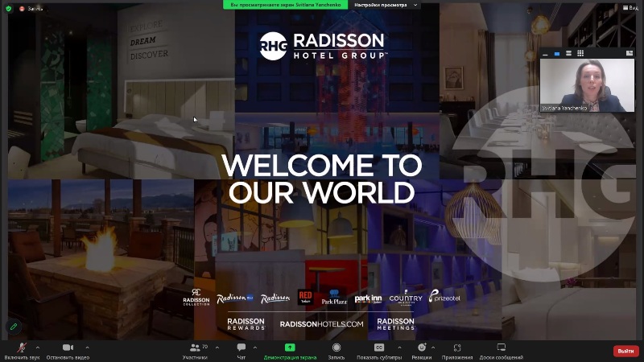The height and width of the screenshot is (362, 644).
Task: Open the Настройки просмотра view options dropdown
Action: point(386,5)
